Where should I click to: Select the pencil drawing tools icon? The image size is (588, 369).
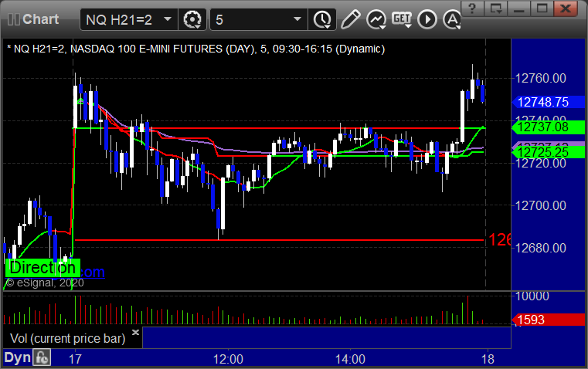click(350, 19)
